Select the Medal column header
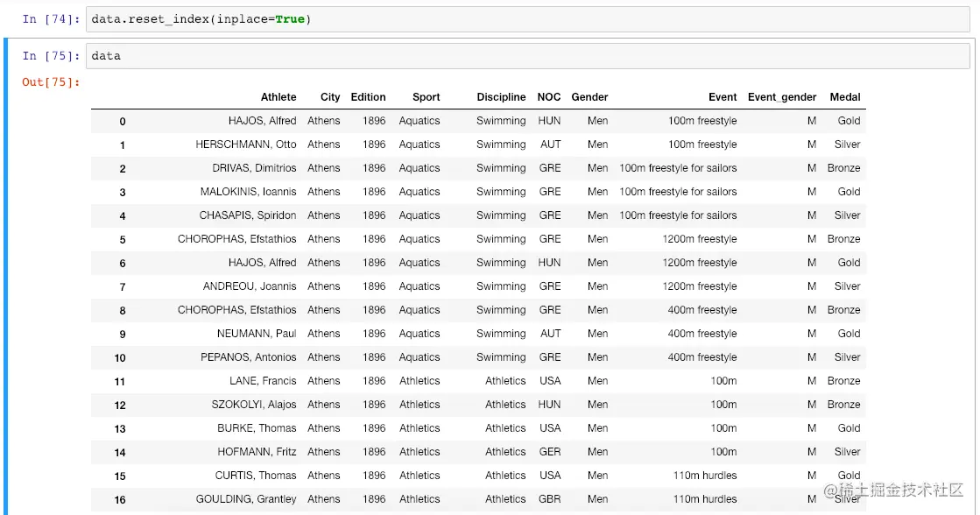This screenshot has height=515, width=980. click(x=846, y=97)
